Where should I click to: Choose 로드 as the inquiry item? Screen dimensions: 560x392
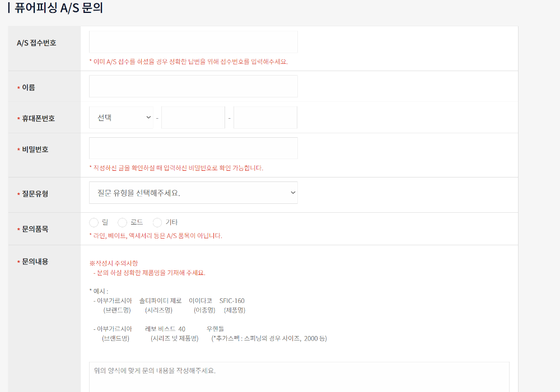point(122,222)
